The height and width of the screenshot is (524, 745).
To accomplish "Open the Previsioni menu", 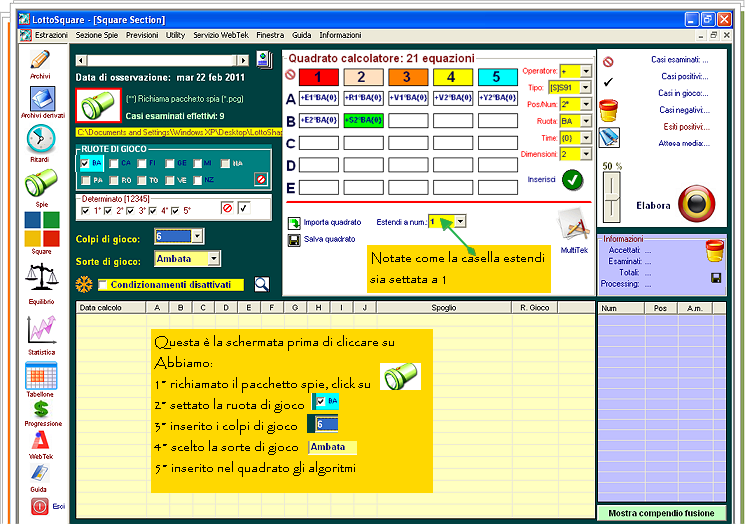I will coord(142,35).
